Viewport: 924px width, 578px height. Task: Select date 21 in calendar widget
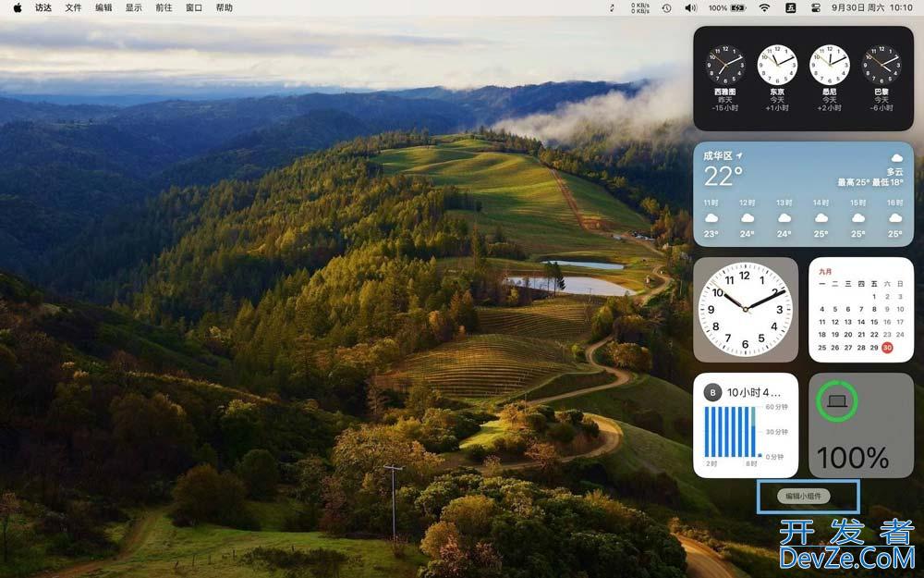point(861,335)
